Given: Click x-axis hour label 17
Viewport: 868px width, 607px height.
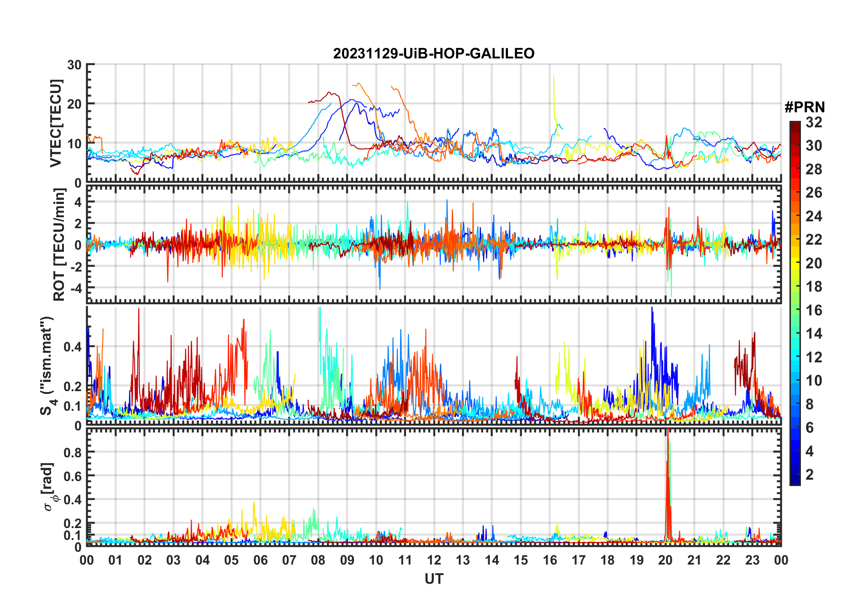Looking at the screenshot, I should (x=579, y=560).
